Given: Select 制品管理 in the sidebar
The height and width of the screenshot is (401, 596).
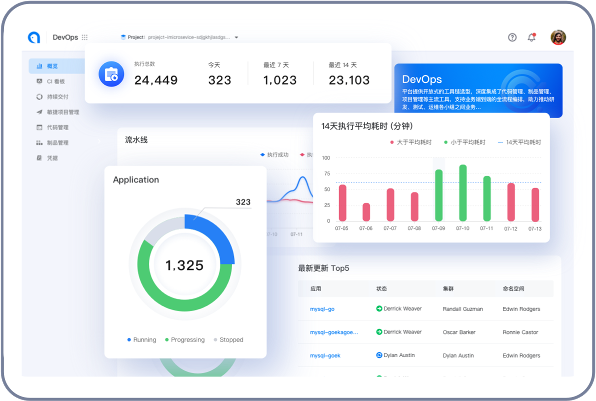Looking at the screenshot, I should coord(52,143).
